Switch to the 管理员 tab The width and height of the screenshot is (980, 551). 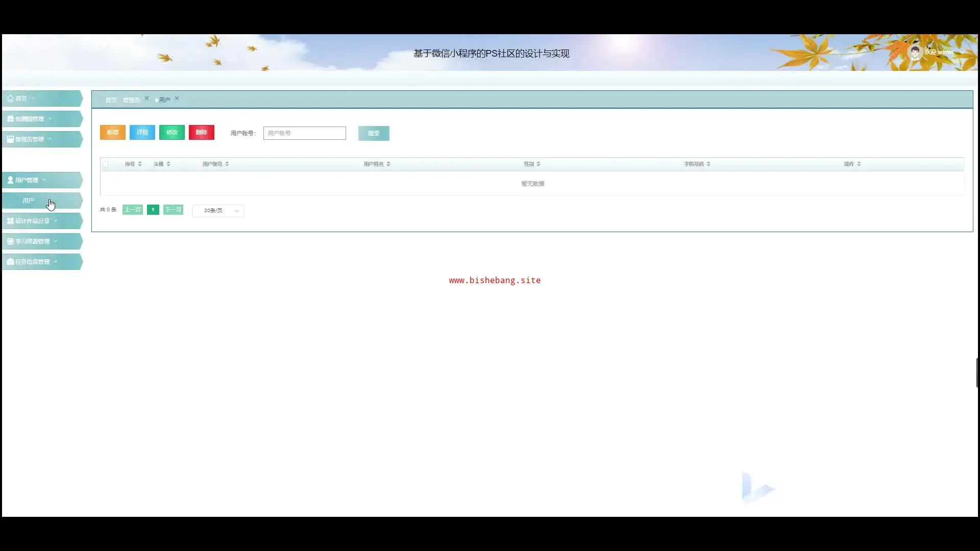coord(131,100)
